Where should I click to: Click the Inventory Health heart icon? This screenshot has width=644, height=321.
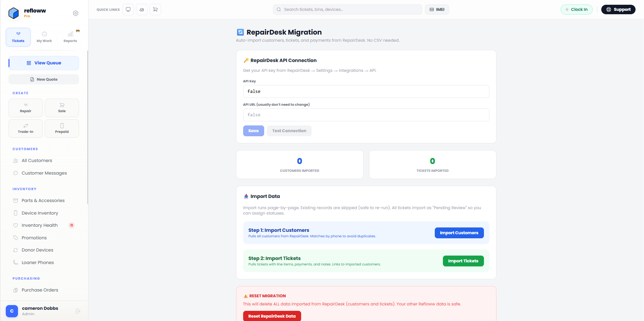click(x=16, y=225)
